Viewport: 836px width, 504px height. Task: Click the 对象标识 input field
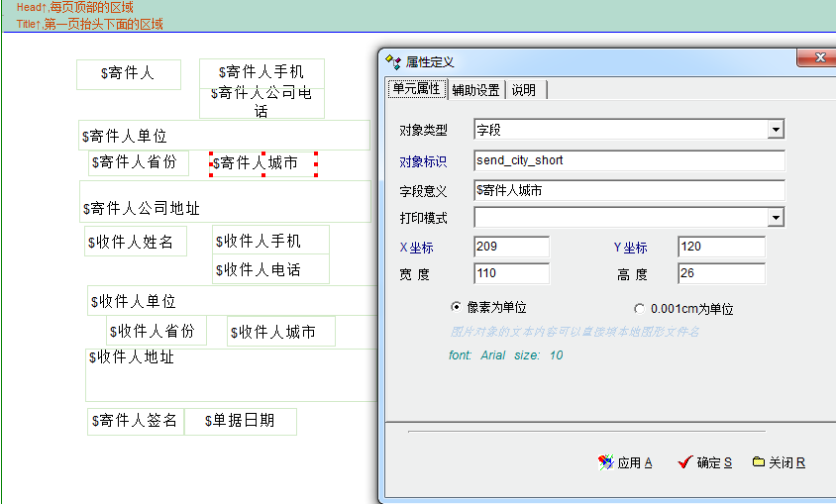[629, 160]
